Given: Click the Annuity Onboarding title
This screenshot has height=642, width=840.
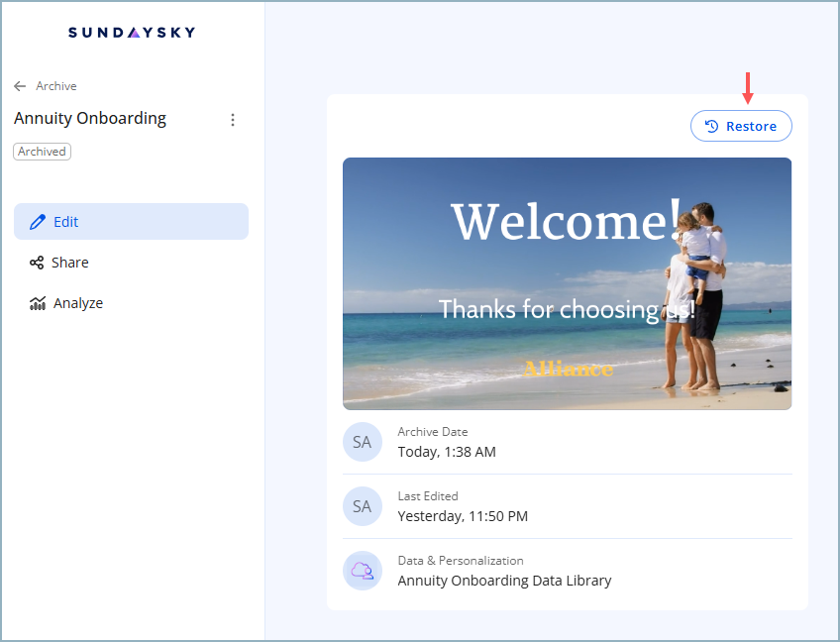Looking at the screenshot, I should click(90, 119).
